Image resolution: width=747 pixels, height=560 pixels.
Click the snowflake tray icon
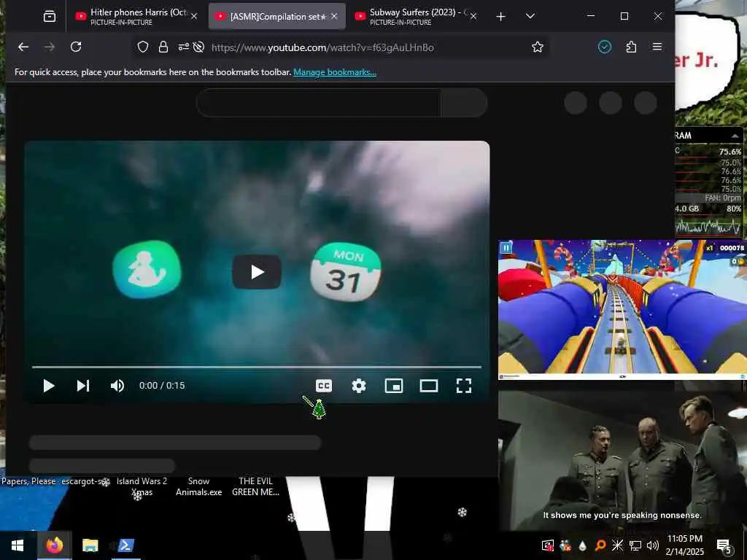tap(617, 545)
